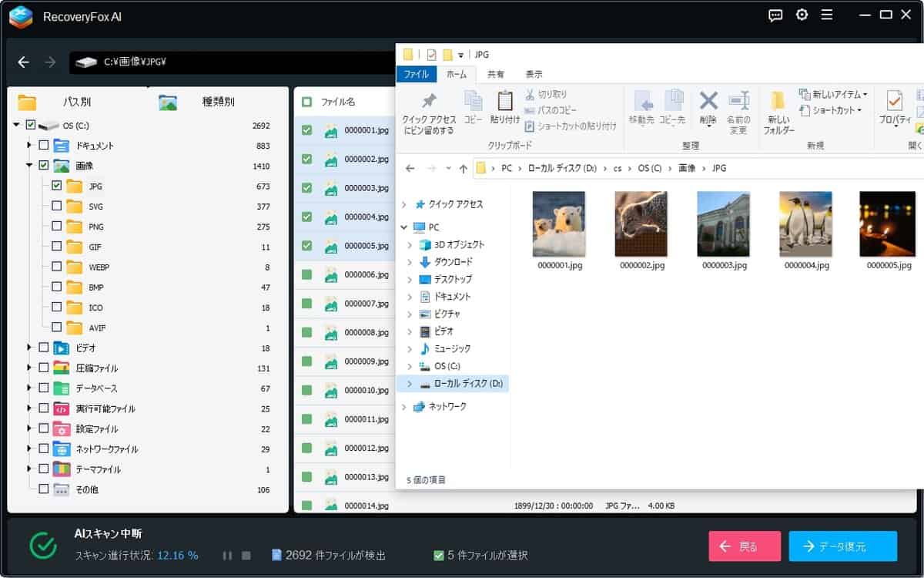Open the 表示 ribbon tab

pos(534,75)
